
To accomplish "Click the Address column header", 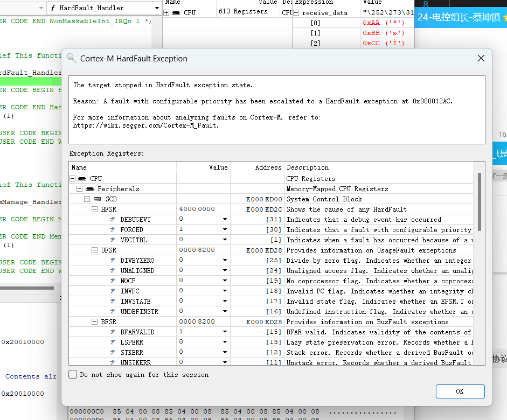I will (x=268, y=167).
